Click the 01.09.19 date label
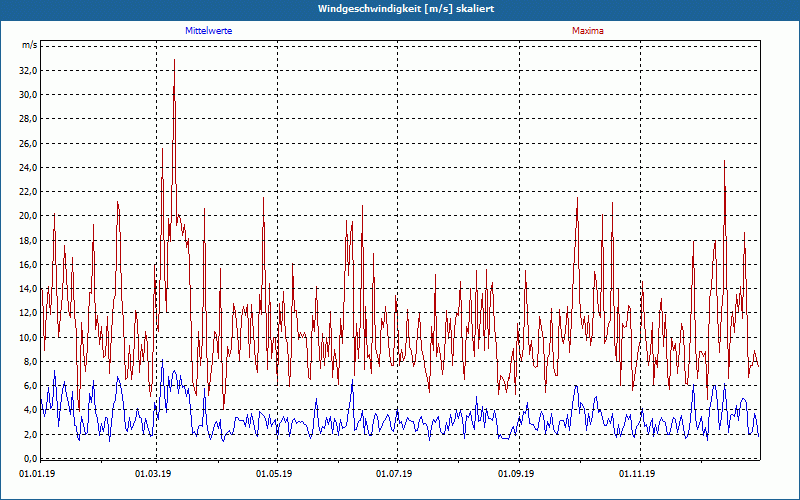 point(516,474)
